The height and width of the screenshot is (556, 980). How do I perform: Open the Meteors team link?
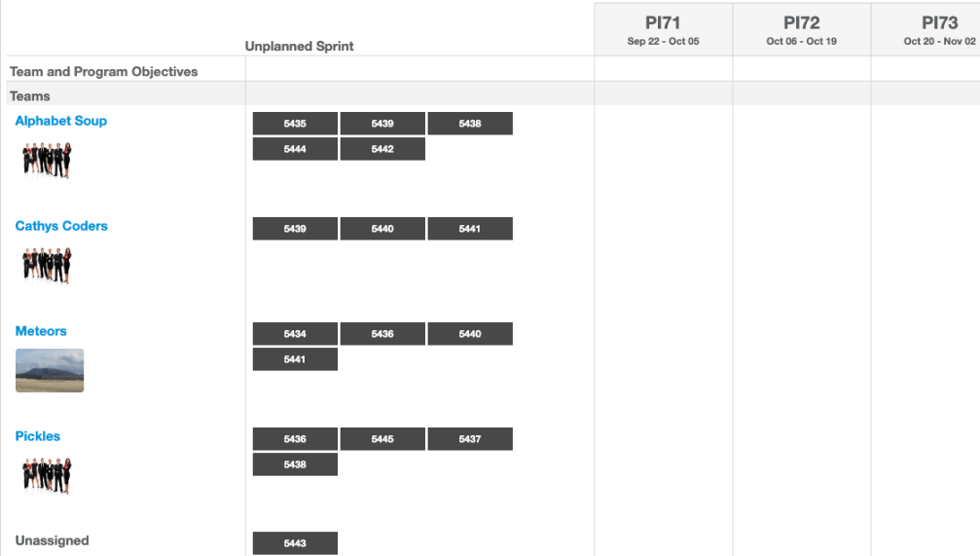pyautogui.click(x=41, y=331)
